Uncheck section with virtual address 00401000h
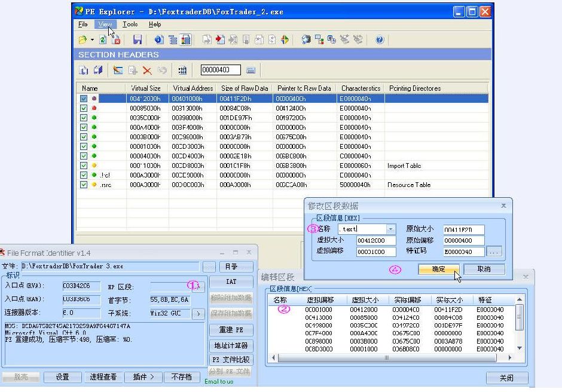 click(x=84, y=99)
